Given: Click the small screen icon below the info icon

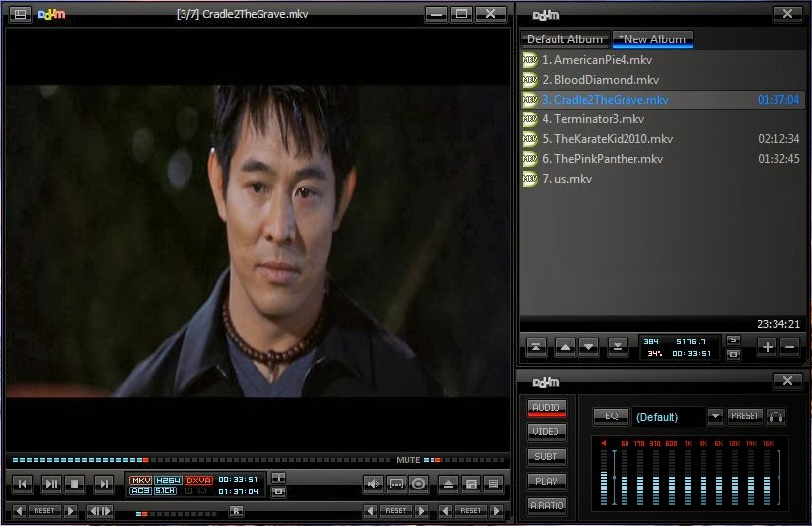Looking at the screenshot, I should coord(278,490).
